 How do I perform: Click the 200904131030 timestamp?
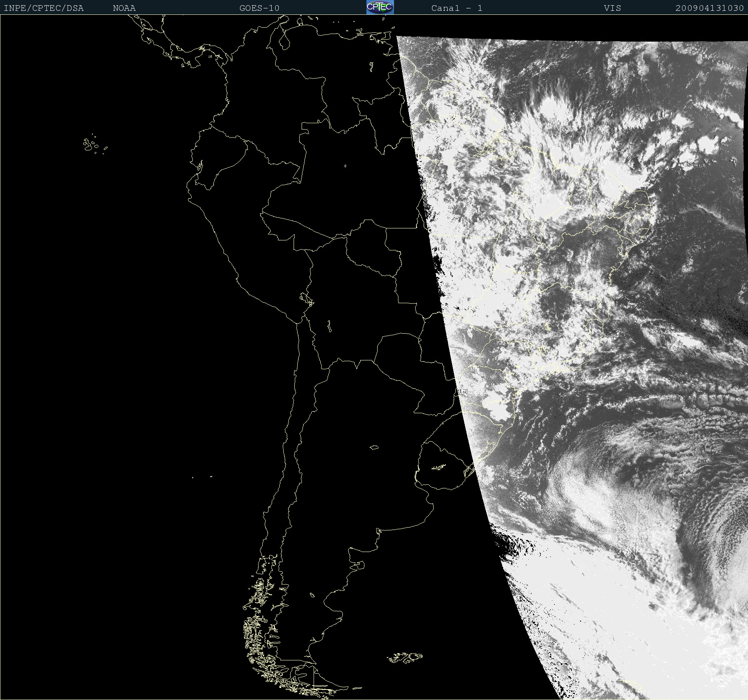tap(710, 8)
